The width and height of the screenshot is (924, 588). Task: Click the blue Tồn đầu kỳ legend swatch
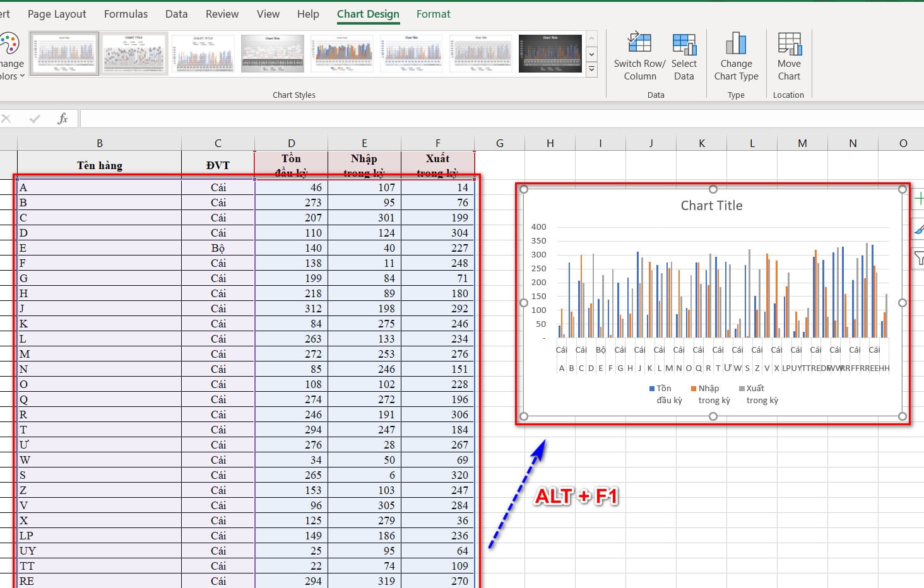coord(652,389)
